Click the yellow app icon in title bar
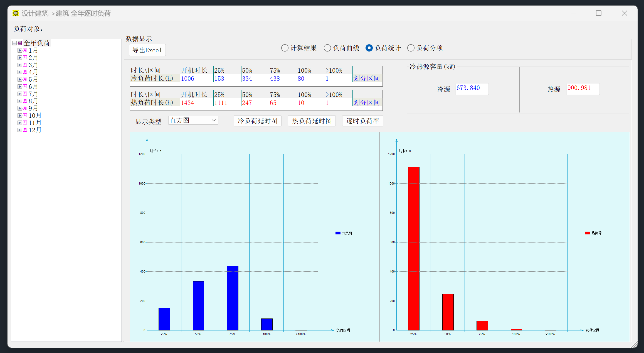 point(16,13)
